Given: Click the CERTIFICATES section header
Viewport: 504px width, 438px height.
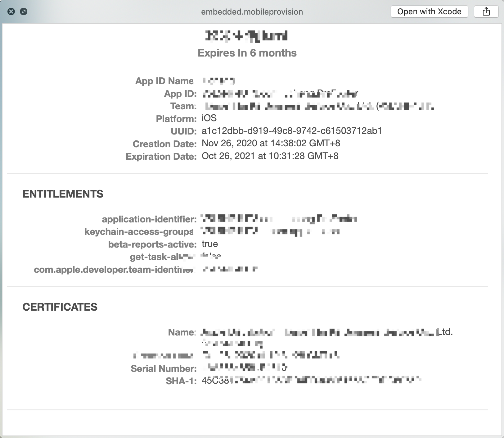Looking at the screenshot, I should (60, 307).
